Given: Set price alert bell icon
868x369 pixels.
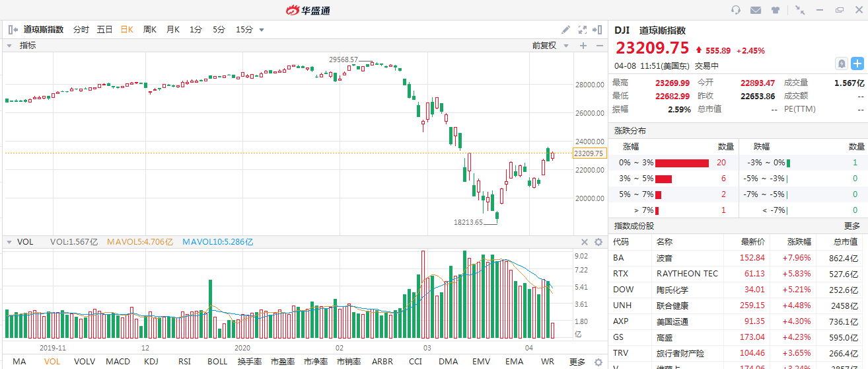Looking at the screenshot, I should click(842, 63).
